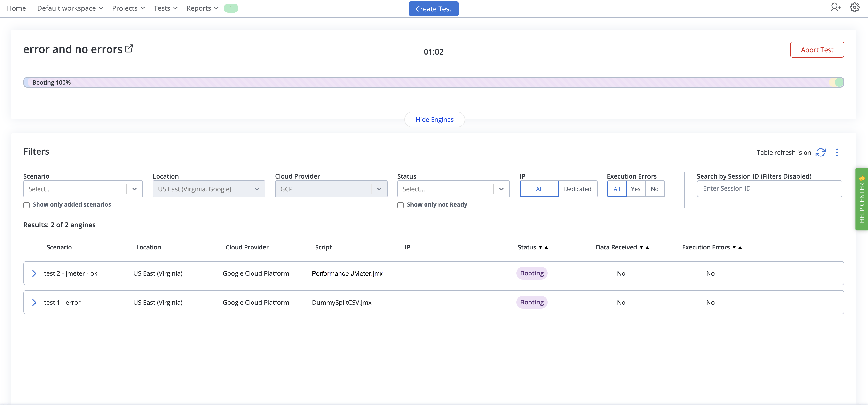Image resolution: width=868 pixels, height=405 pixels.
Task: Open the three-dot options menu
Action: (x=837, y=152)
